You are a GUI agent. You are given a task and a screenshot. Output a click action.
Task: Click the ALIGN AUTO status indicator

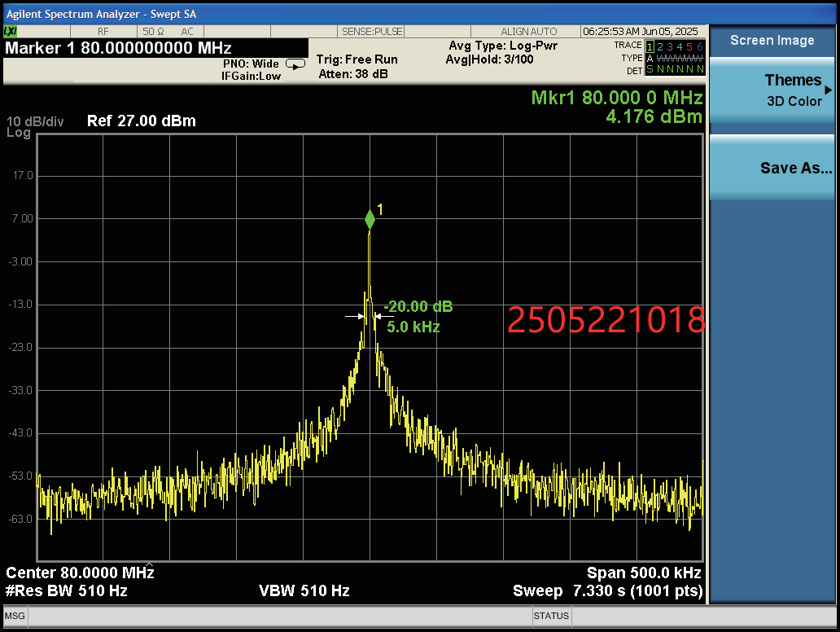pos(528,31)
